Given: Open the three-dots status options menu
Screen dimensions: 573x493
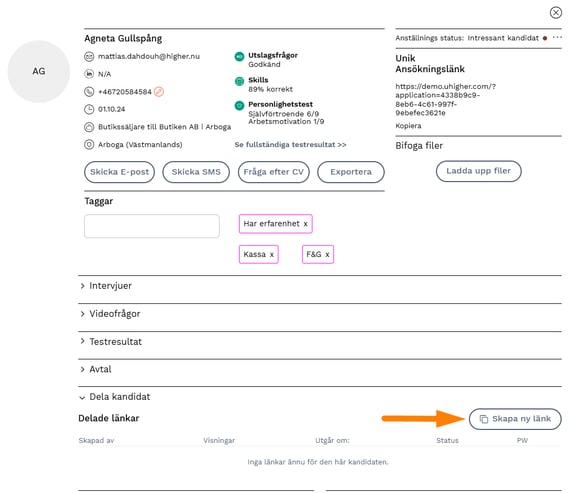Looking at the screenshot, I should (x=557, y=37).
